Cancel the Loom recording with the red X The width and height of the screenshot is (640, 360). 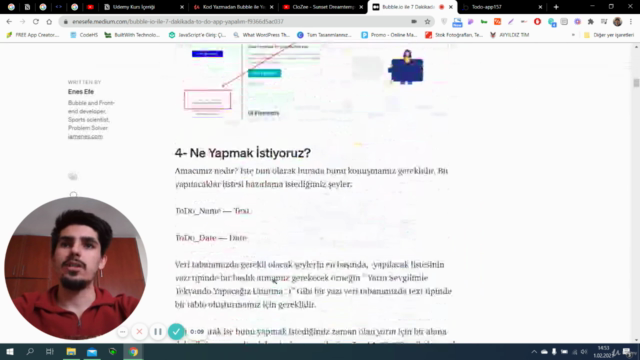[x=139, y=331]
